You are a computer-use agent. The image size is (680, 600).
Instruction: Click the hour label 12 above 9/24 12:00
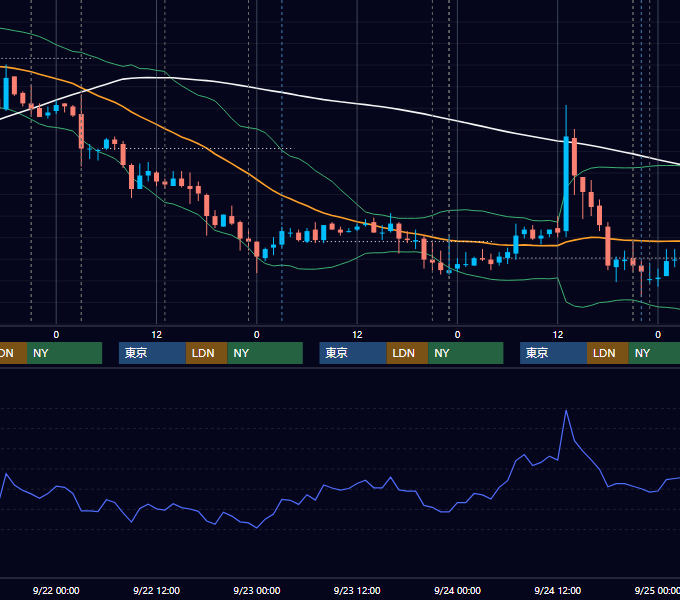[558, 335]
